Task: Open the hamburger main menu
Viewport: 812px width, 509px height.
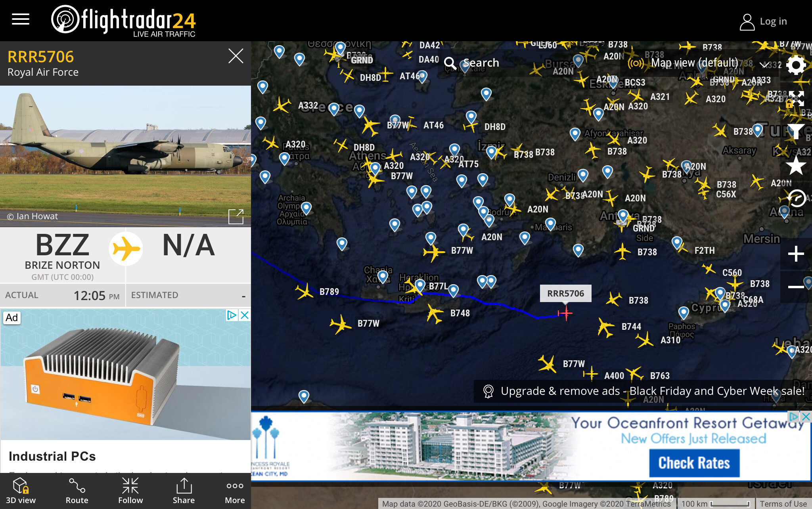Action: tap(21, 19)
